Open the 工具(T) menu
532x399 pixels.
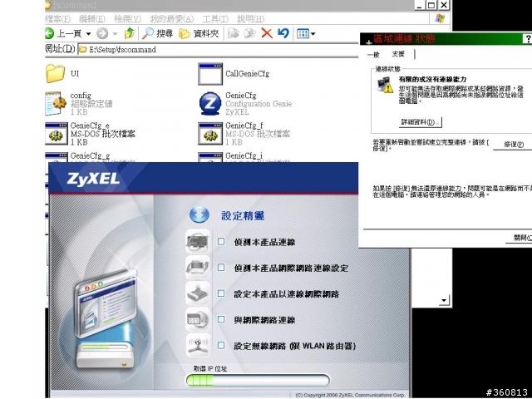point(215,19)
